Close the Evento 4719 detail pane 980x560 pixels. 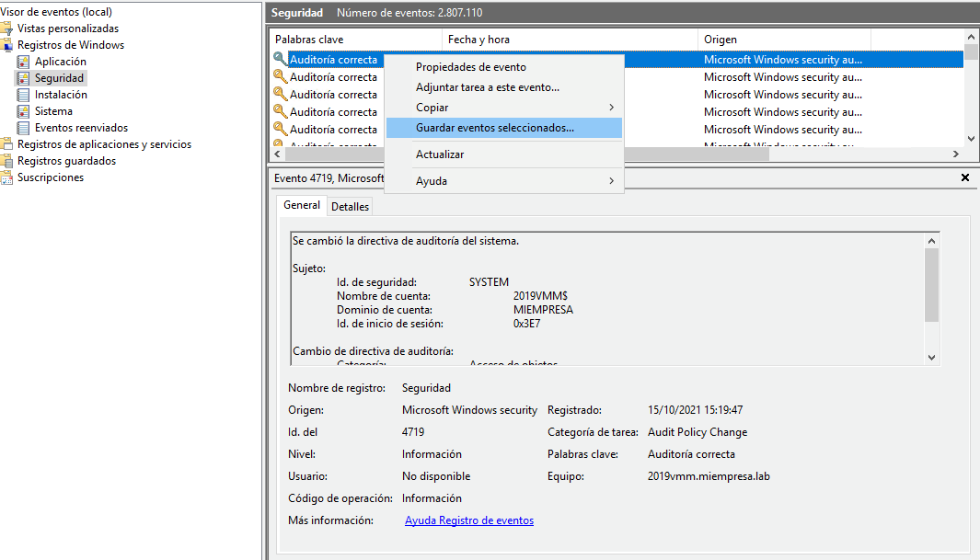(x=964, y=177)
